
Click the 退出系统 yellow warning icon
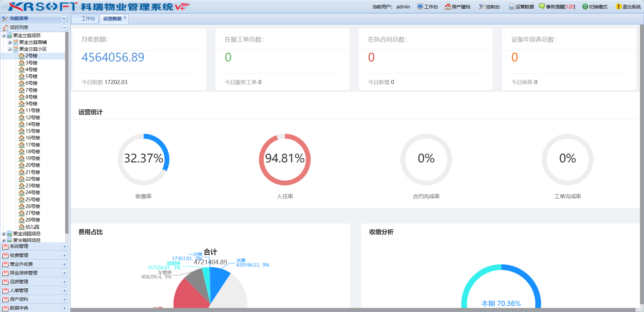618,6
